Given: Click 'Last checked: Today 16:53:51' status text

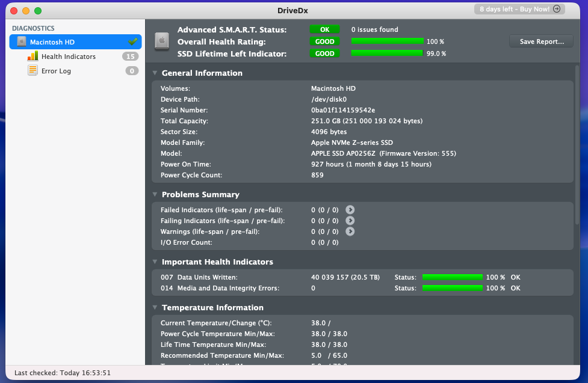Looking at the screenshot, I should tap(63, 373).
